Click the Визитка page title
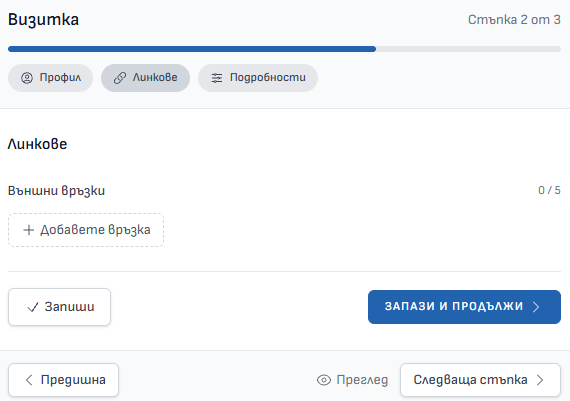This screenshot has width=570, height=401. tap(43, 20)
